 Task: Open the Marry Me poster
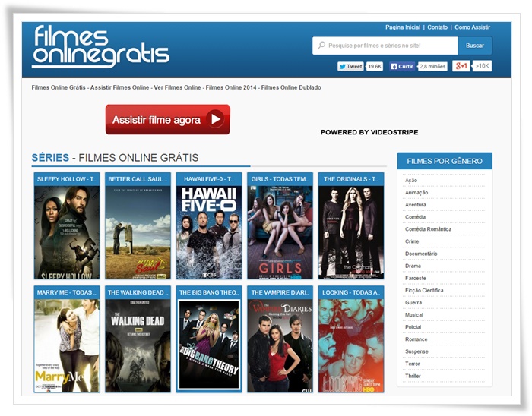click(x=67, y=346)
